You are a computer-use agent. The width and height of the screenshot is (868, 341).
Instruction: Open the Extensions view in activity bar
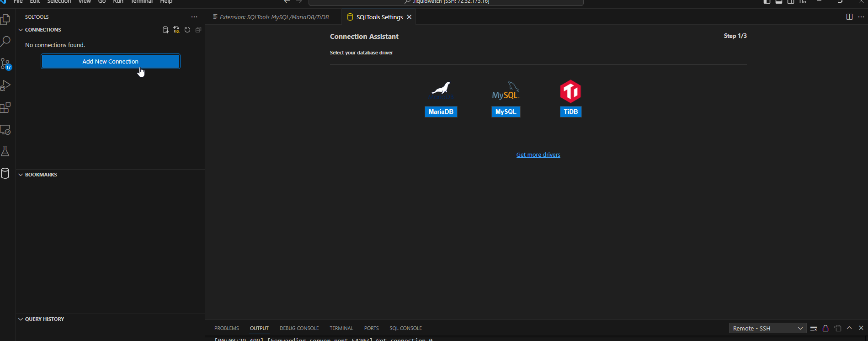coord(5,108)
